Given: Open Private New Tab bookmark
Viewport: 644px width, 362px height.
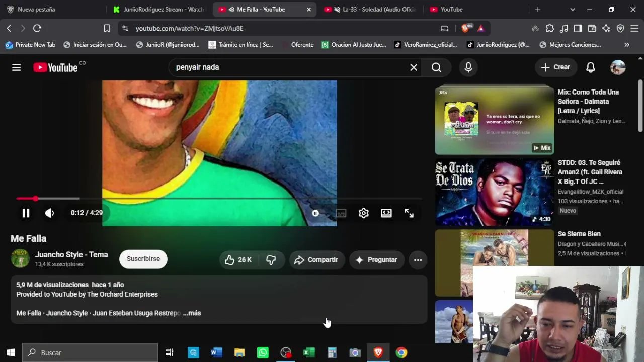Looking at the screenshot, I should point(30,45).
